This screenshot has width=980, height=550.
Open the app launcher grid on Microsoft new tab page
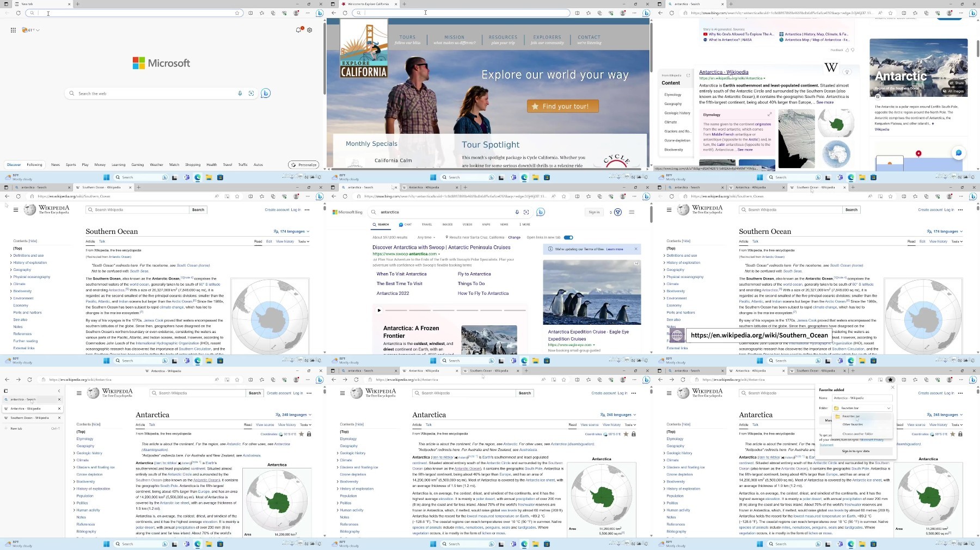[x=13, y=30]
